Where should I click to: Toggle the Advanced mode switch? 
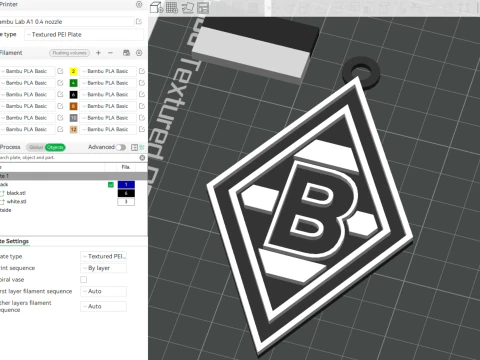(x=121, y=147)
